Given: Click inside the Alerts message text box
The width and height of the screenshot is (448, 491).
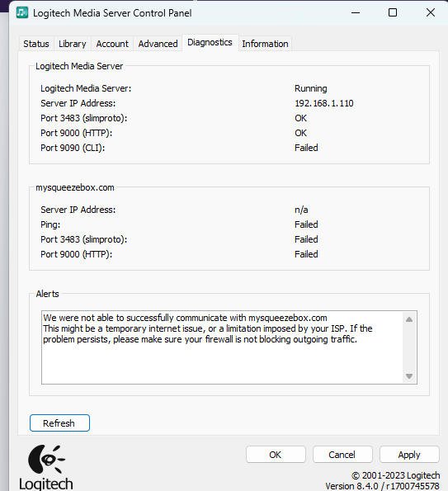Looking at the screenshot, I should tap(222, 347).
